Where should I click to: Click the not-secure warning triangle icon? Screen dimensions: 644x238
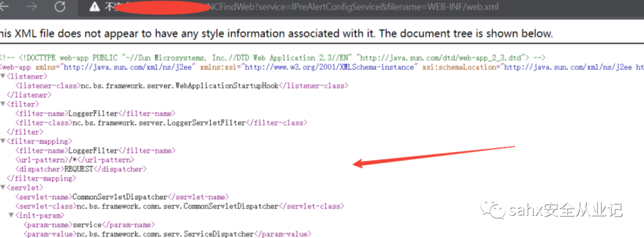pos(95,7)
